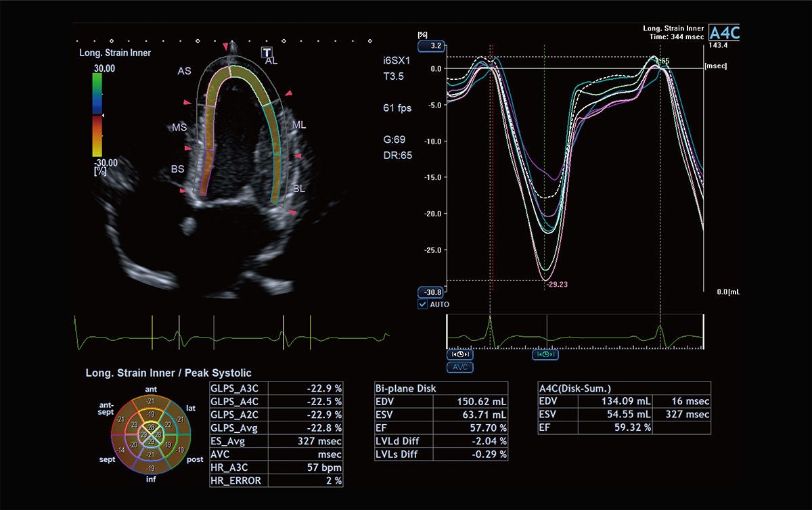Click the BL basal lateral segment label
812x510 pixels.
click(x=298, y=189)
